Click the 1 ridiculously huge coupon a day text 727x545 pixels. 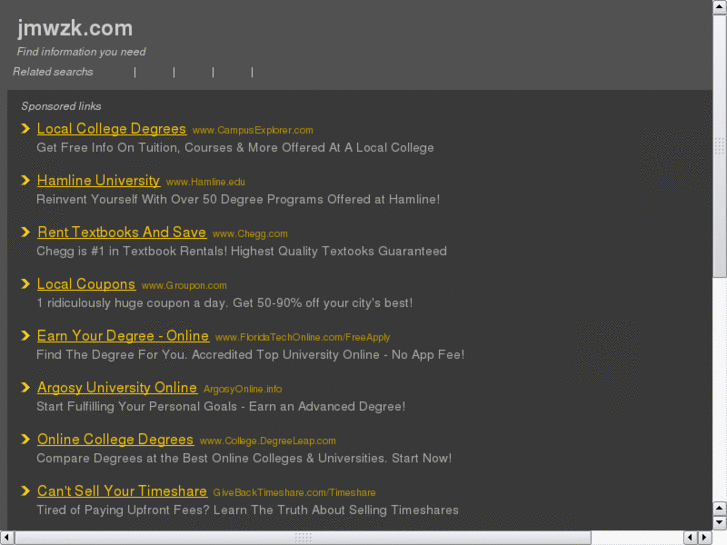click(x=224, y=303)
